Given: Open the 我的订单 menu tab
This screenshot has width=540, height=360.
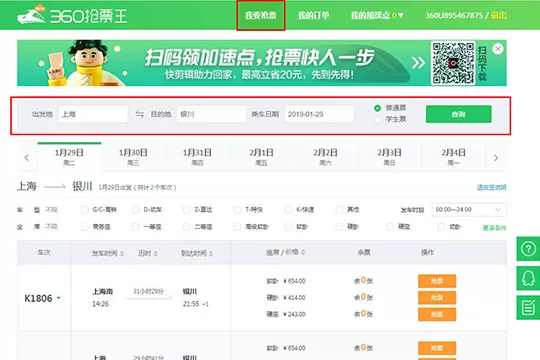Looking at the screenshot, I should [313, 15].
